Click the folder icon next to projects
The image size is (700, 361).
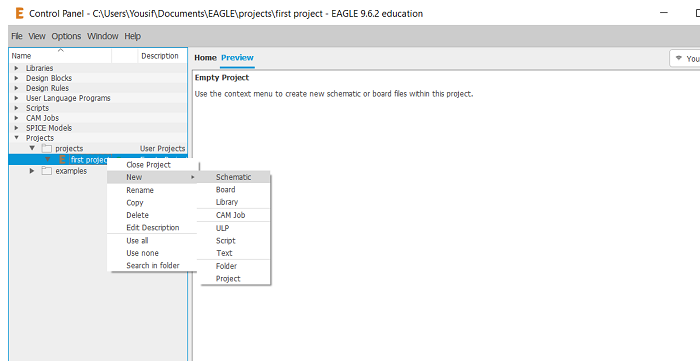point(46,148)
